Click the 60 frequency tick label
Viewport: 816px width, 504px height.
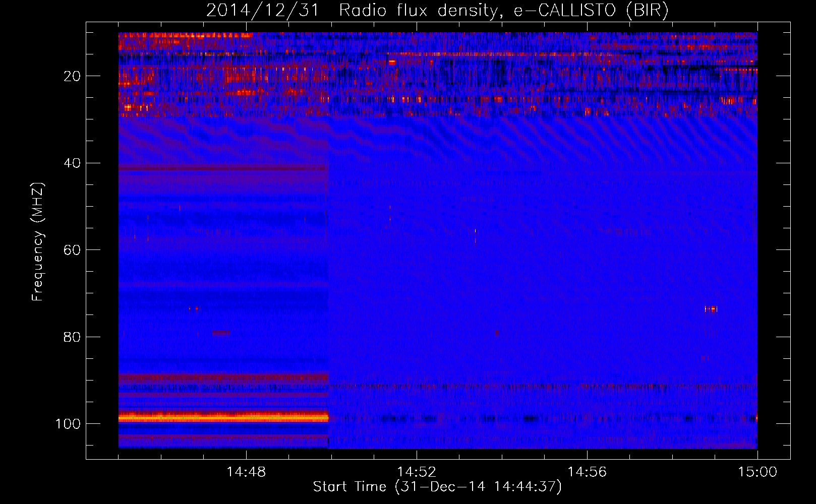(72, 250)
